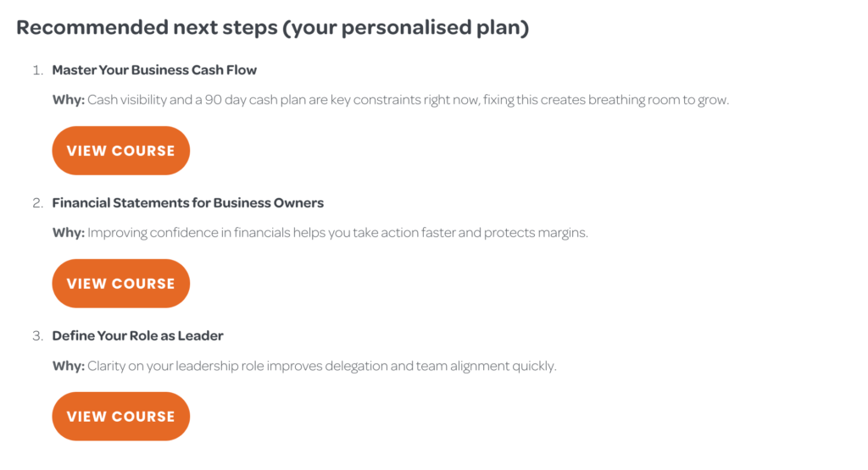
Task: Click the cash visibility and 90 day plan sentence
Action: (x=408, y=100)
